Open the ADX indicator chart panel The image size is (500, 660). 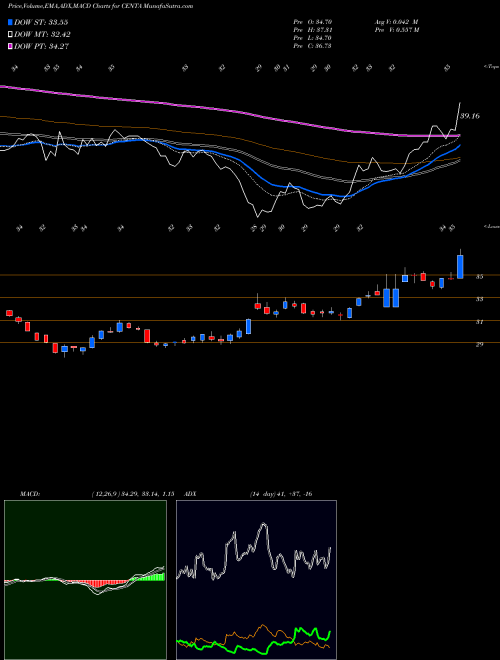tap(256, 580)
